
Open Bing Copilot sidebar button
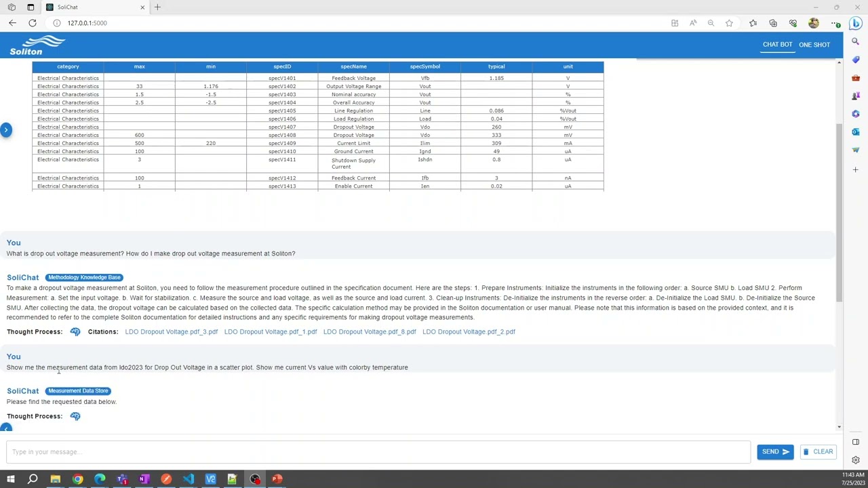click(856, 23)
